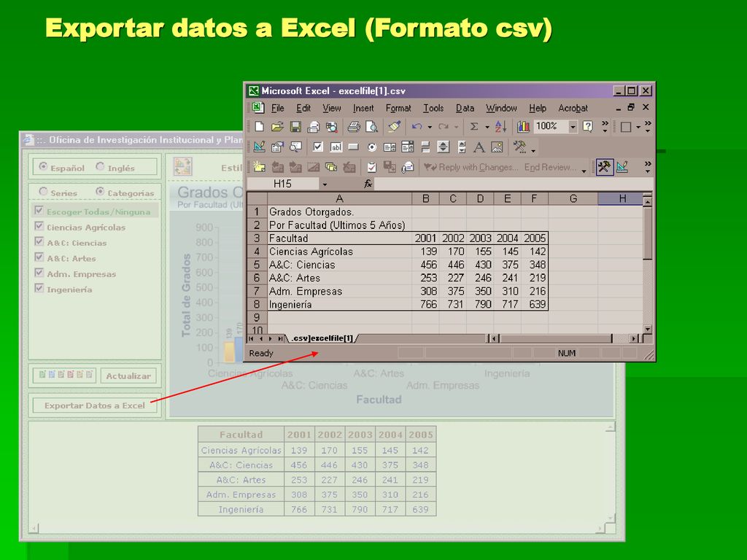Insert a command button form control

[x=354, y=147]
